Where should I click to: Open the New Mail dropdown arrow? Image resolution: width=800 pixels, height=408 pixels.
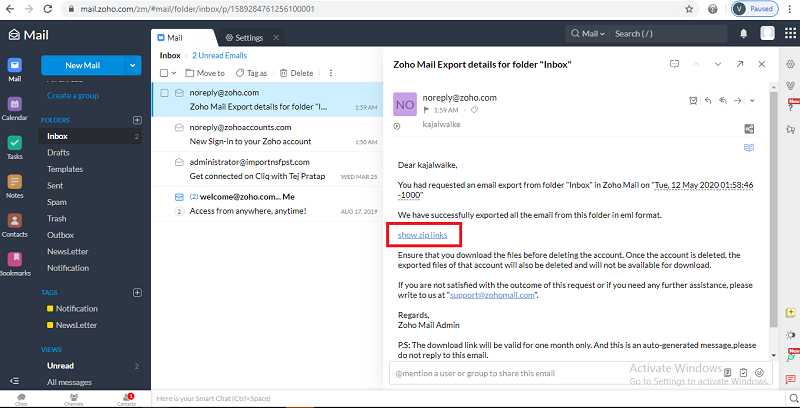[133, 65]
